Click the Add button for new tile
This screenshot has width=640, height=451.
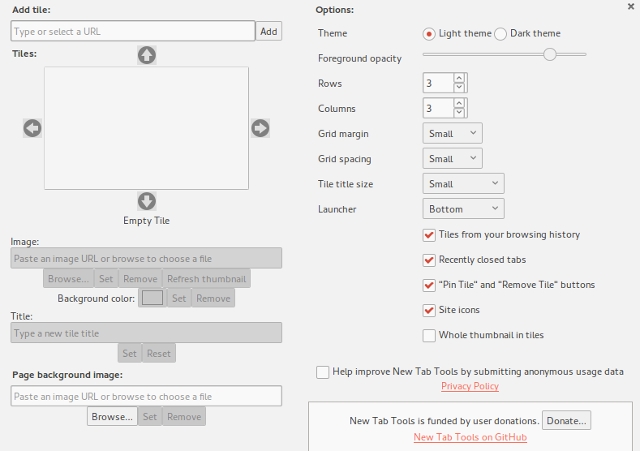pyautogui.click(x=269, y=31)
